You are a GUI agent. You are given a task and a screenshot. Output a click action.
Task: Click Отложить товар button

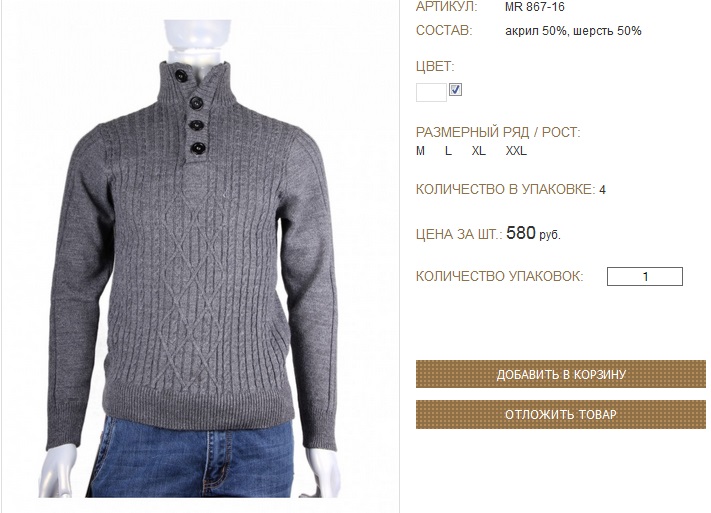pos(561,415)
